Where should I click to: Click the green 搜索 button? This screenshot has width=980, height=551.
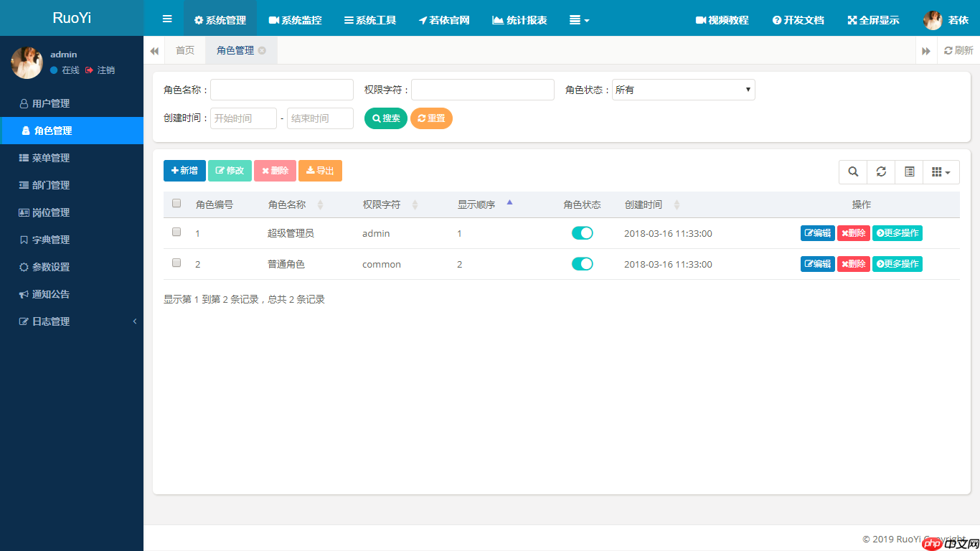(x=385, y=118)
